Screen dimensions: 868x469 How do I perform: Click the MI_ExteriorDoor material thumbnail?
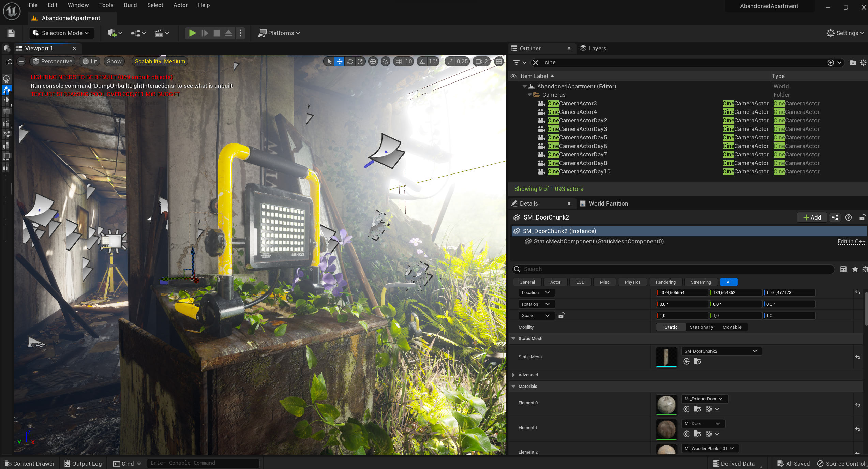point(666,405)
